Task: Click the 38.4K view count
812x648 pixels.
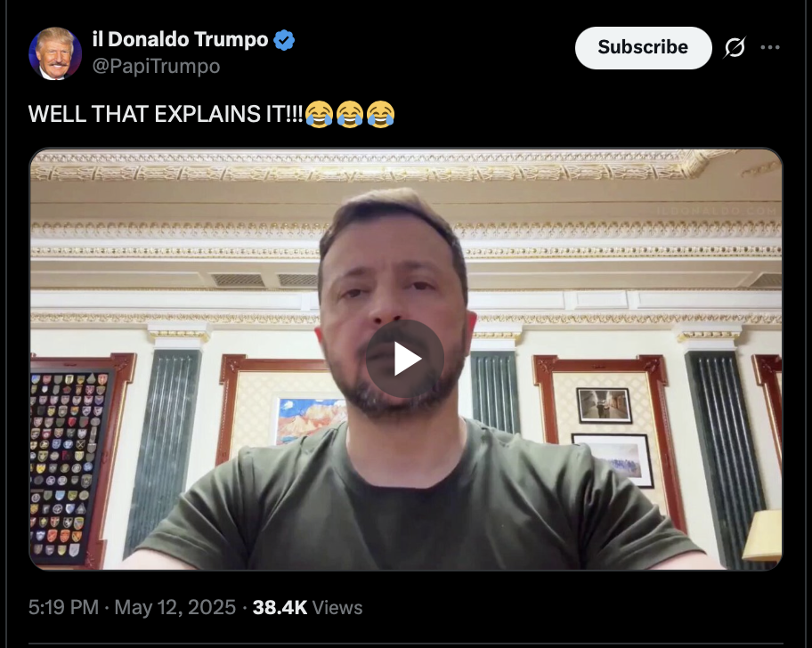Action: [280, 607]
